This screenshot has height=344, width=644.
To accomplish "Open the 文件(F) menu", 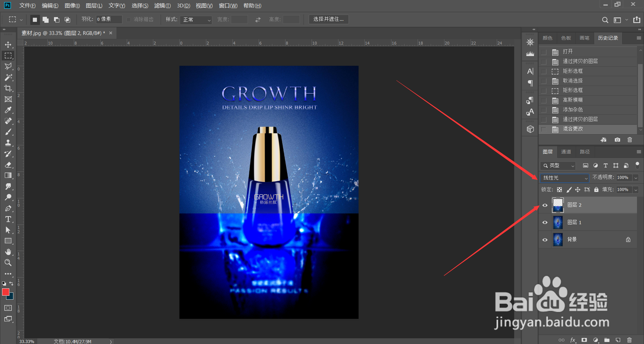I will [x=27, y=6].
